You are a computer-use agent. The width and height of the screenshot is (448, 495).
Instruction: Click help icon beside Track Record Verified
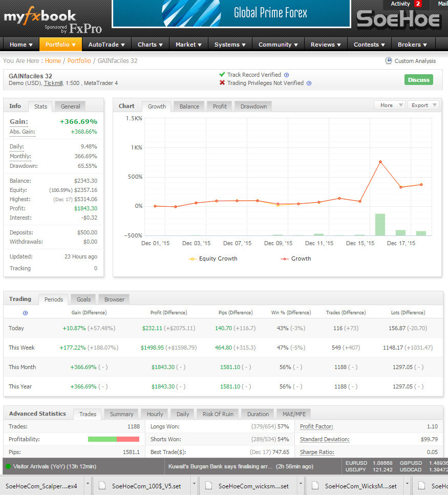(286, 75)
